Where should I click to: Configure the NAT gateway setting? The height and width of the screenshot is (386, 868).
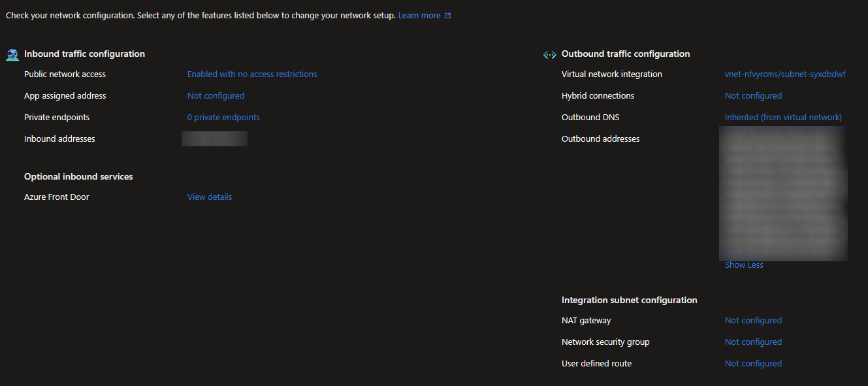[x=753, y=321]
